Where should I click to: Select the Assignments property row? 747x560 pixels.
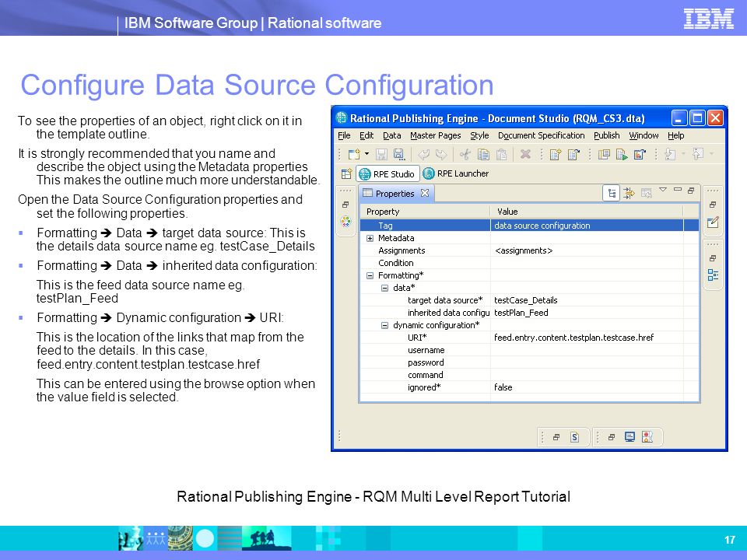click(529, 250)
